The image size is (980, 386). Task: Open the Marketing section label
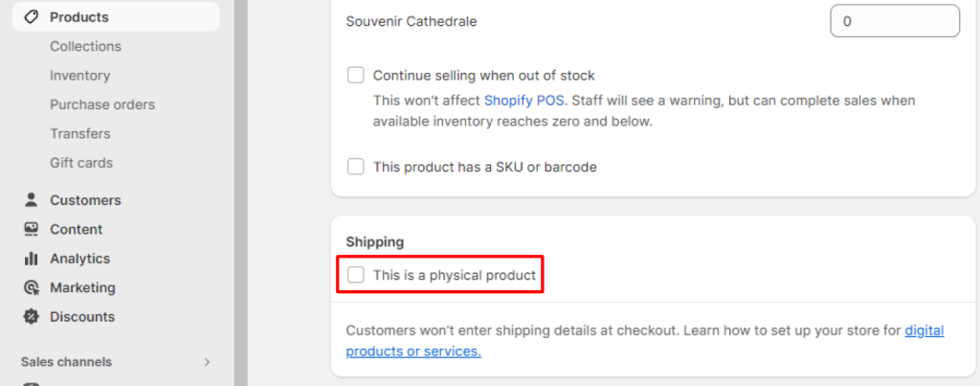coord(82,287)
